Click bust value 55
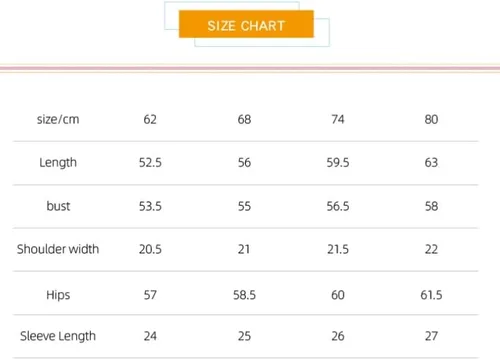 pos(244,206)
